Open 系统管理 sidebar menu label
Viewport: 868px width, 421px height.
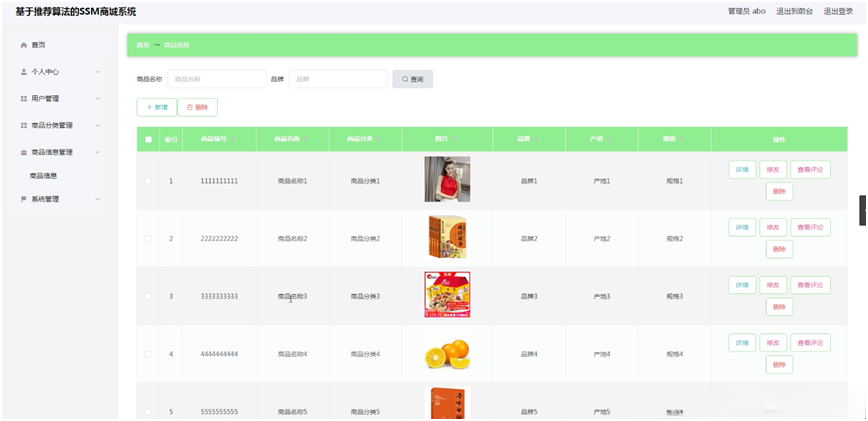point(45,199)
